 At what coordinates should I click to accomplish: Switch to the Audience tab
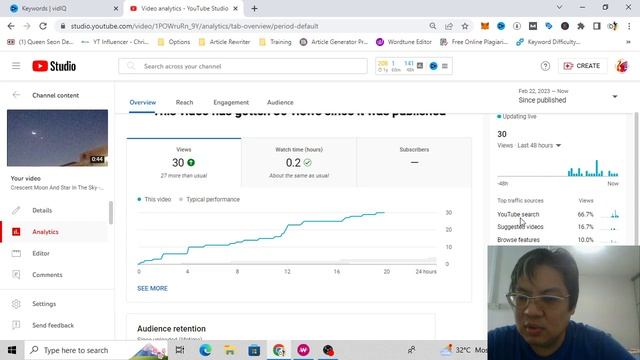280,102
